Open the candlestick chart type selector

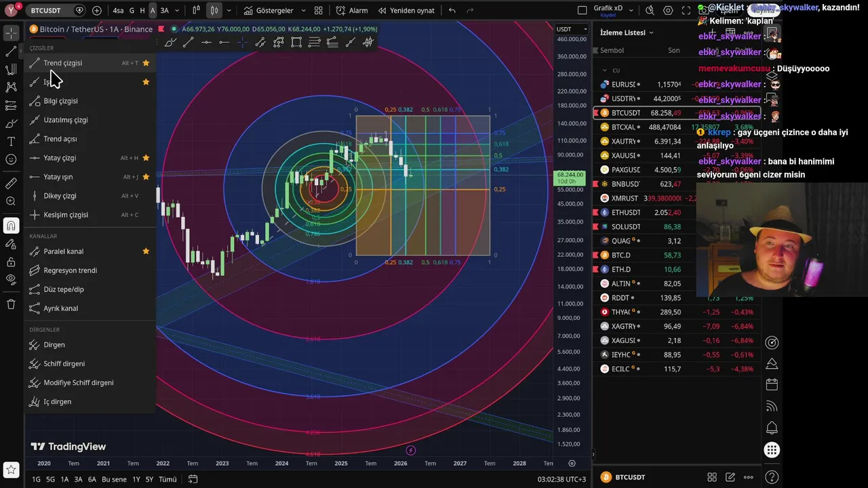[214, 10]
